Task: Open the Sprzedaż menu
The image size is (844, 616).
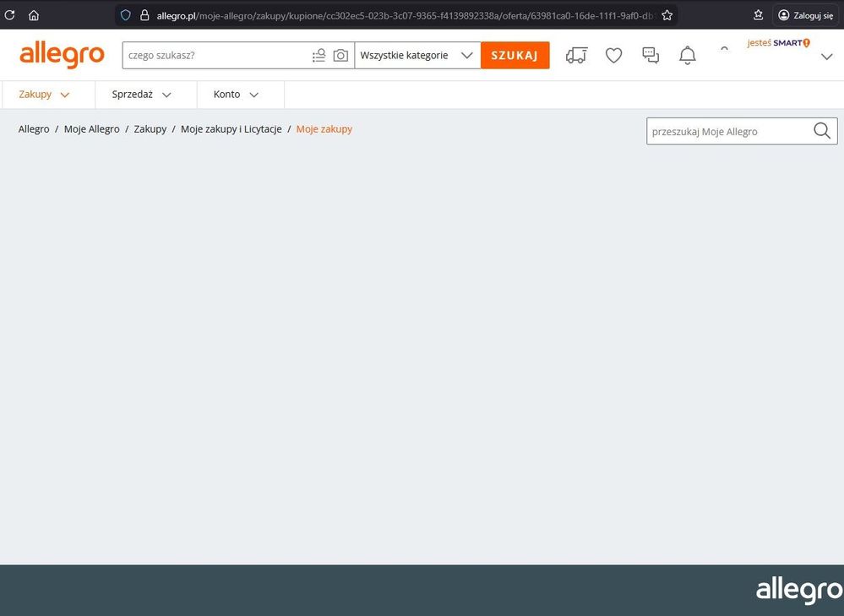Action: (142, 95)
